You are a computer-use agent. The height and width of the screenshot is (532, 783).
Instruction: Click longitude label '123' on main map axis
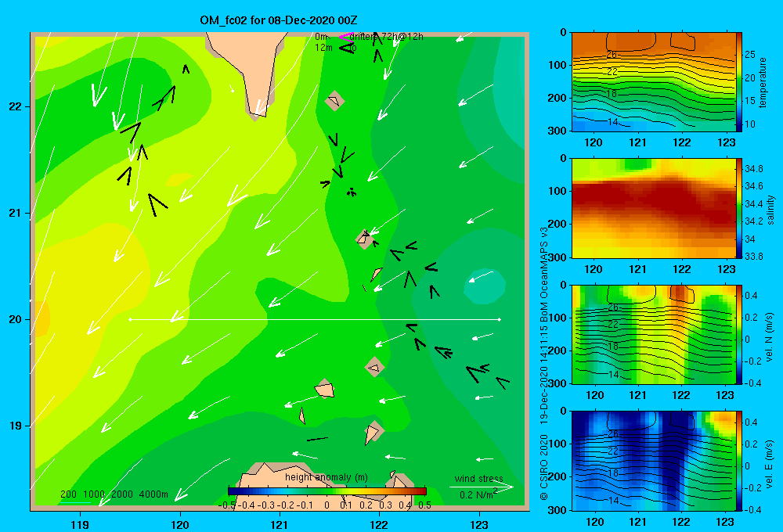tap(479, 524)
